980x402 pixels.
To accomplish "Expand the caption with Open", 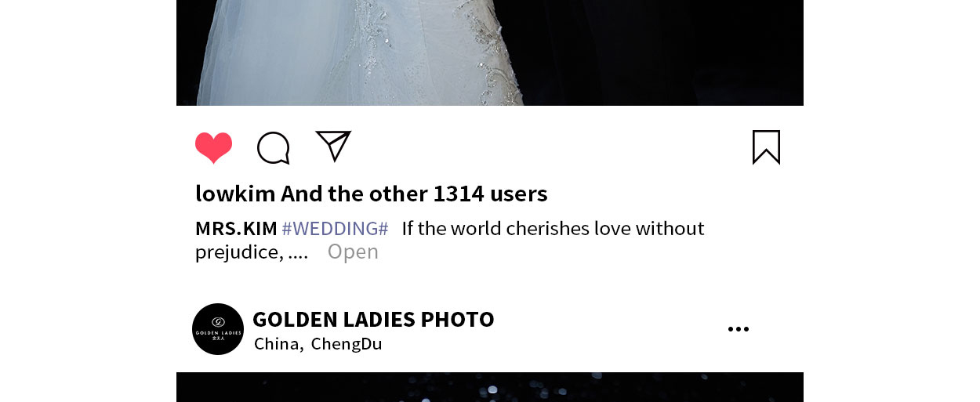I will (x=353, y=252).
